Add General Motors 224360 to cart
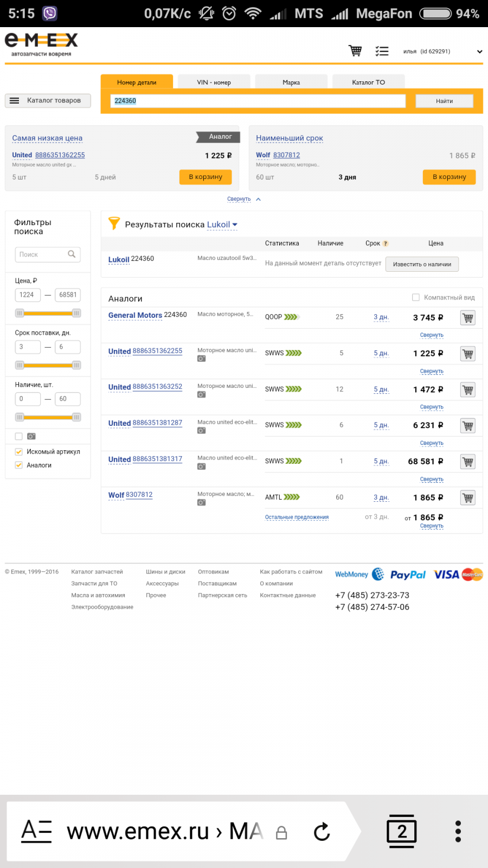 pos(468,318)
